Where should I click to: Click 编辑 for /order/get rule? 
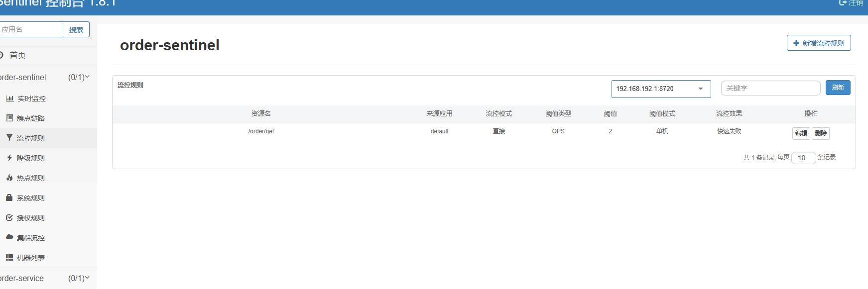coord(801,133)
